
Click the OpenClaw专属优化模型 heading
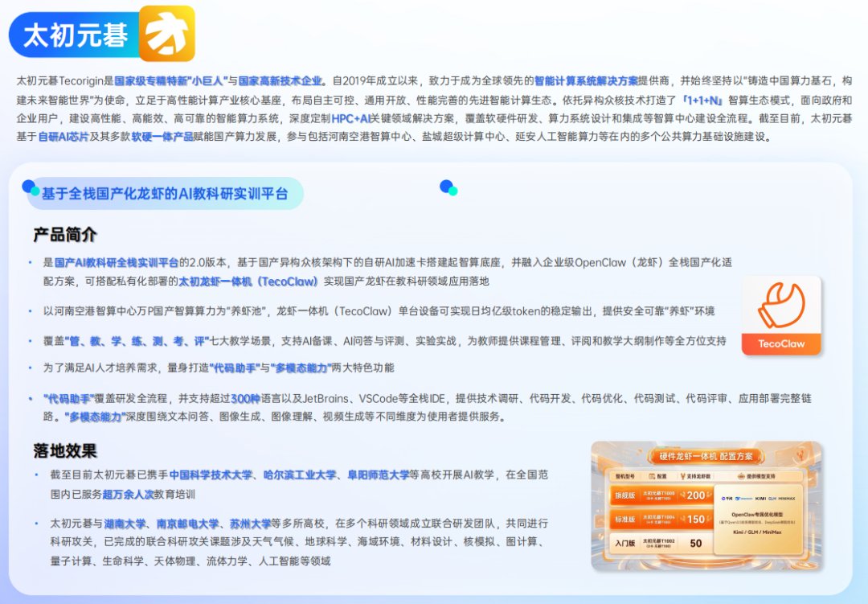[757, 515]
